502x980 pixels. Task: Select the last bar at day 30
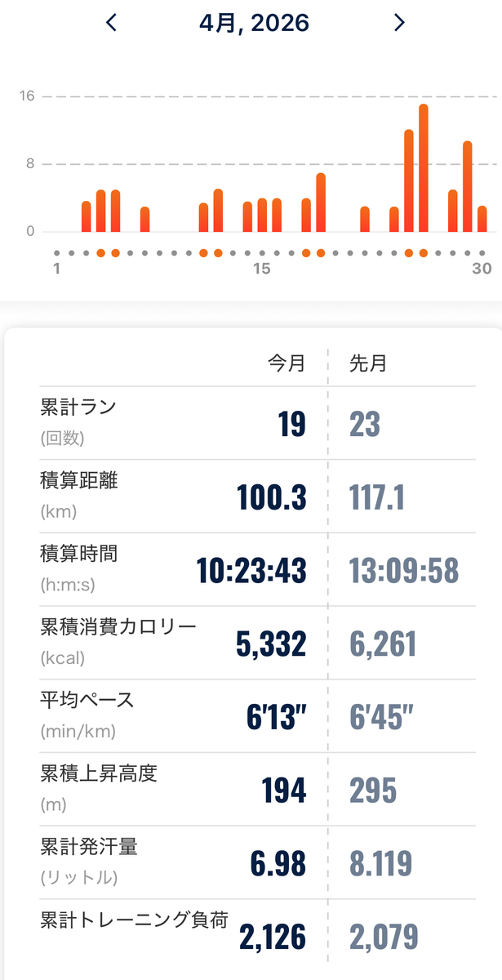pos(482,219)
